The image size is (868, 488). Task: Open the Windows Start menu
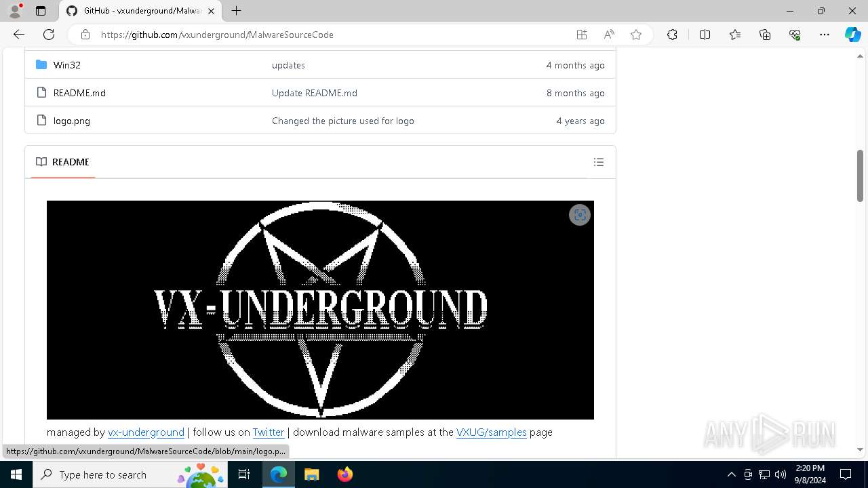[16, 474]
